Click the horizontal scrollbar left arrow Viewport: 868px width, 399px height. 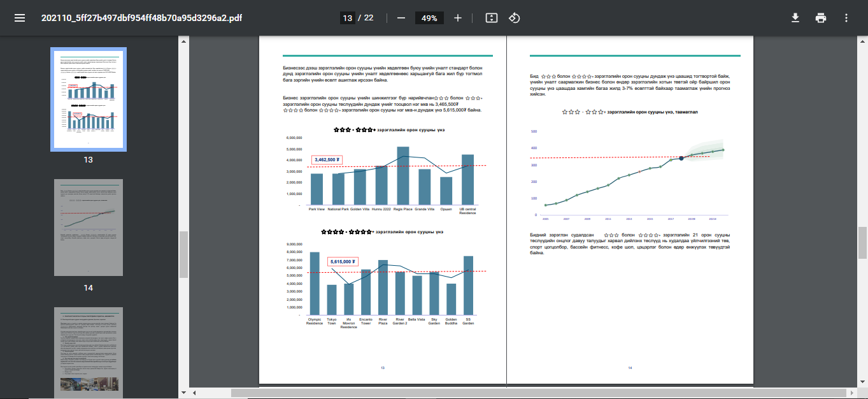pyautogui.click(x=194, y=393)
